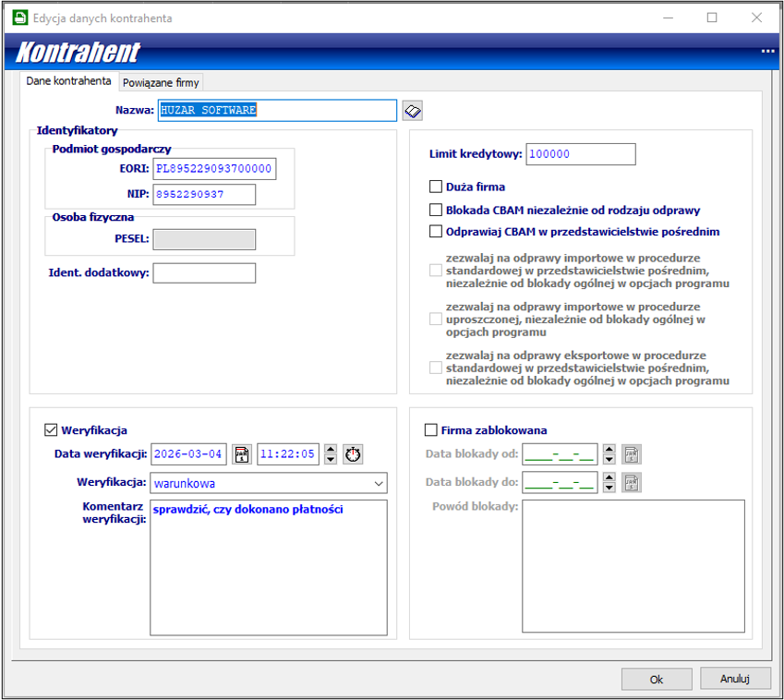
Task: Open contractor lookup book icon beside Nazwa
Action: click(x=413, y=111)
